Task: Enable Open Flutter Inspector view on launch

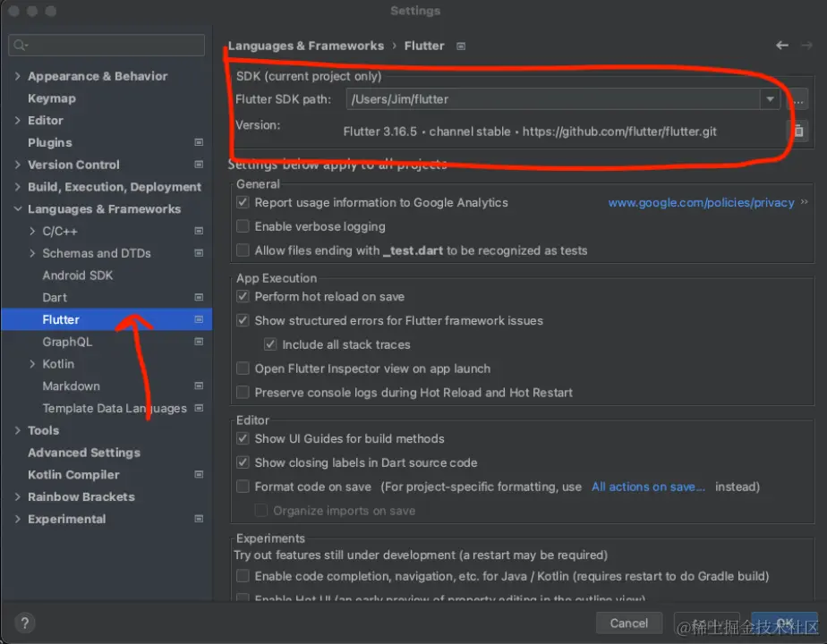Action: point(243,369)
